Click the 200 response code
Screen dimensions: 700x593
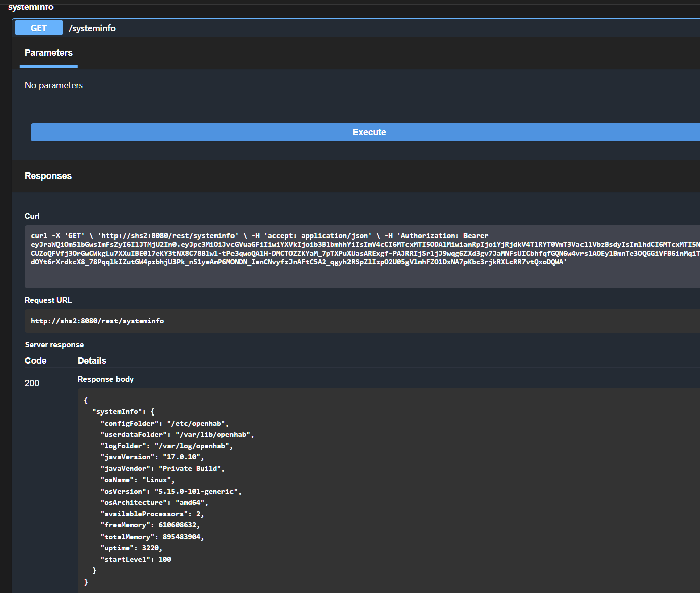tap(32, 383)
